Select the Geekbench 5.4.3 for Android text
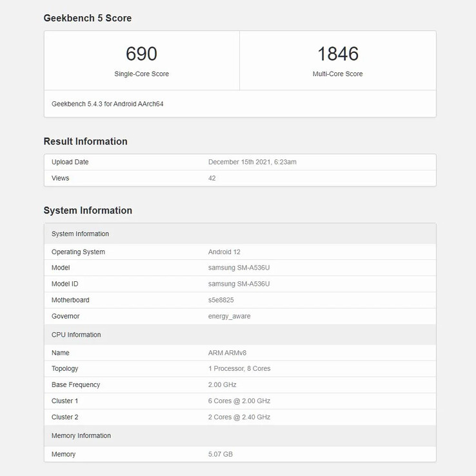This screenshot has width=476, height=476. (x=108, y=103)
